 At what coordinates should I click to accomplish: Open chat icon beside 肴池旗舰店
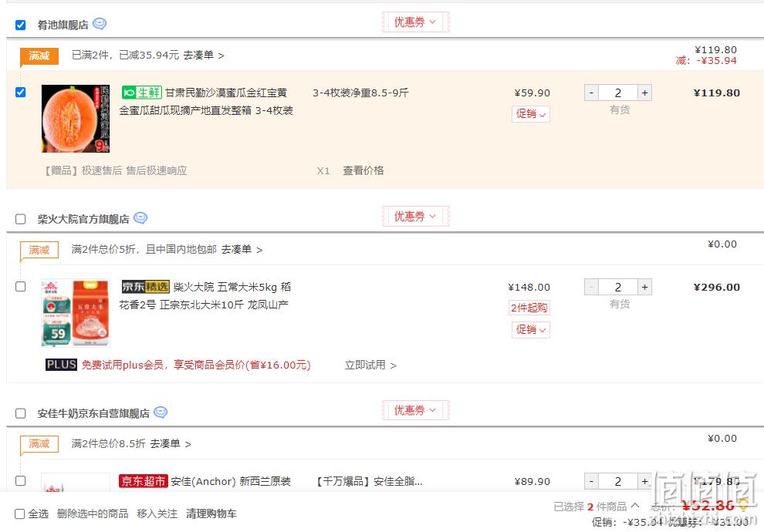100,23
